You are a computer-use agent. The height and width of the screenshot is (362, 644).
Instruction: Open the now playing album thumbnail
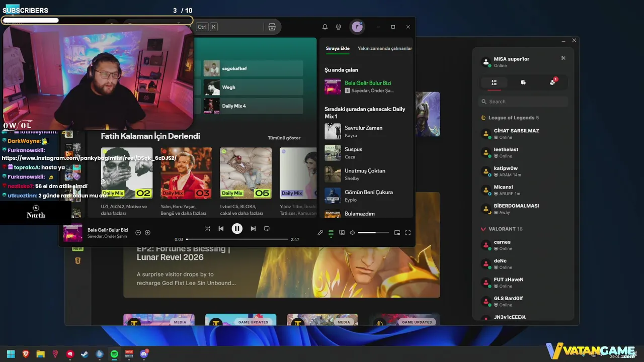tap(73, 233)
